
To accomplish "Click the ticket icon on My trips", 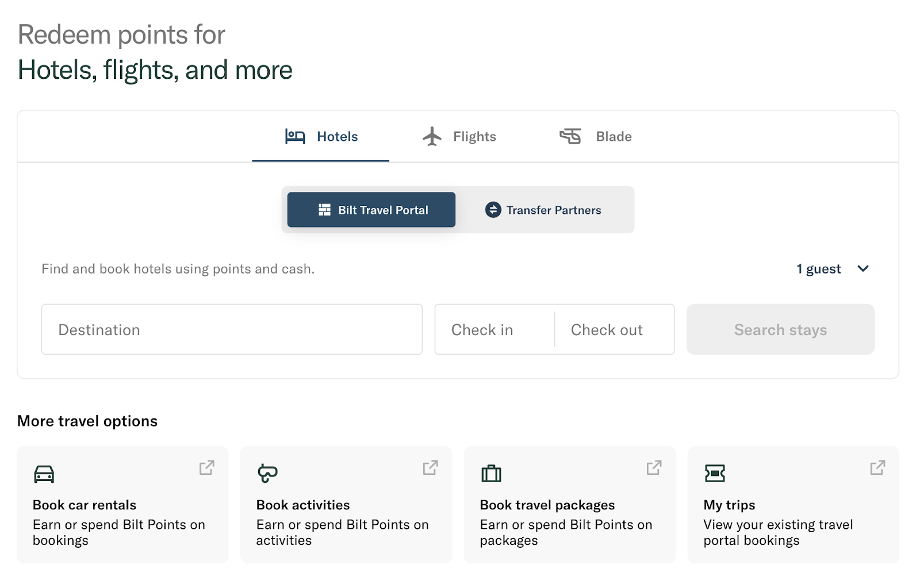I will (715, 474).
